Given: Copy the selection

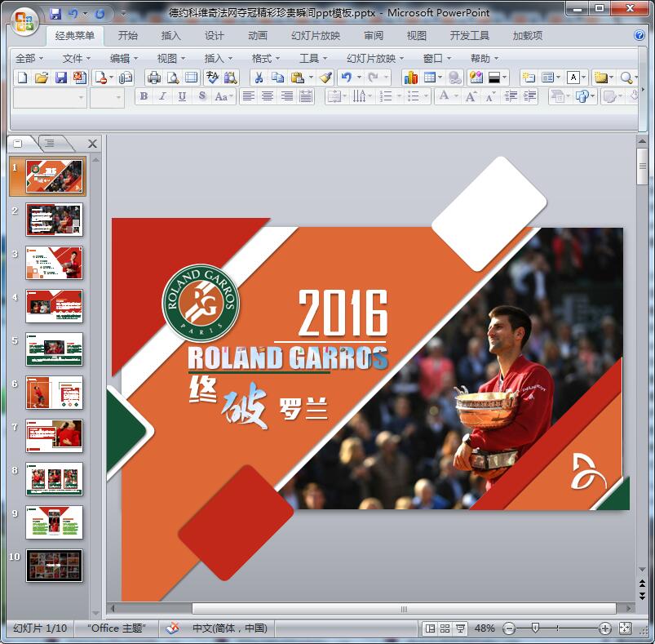Looking at the screenshot, I should point(278,78).
